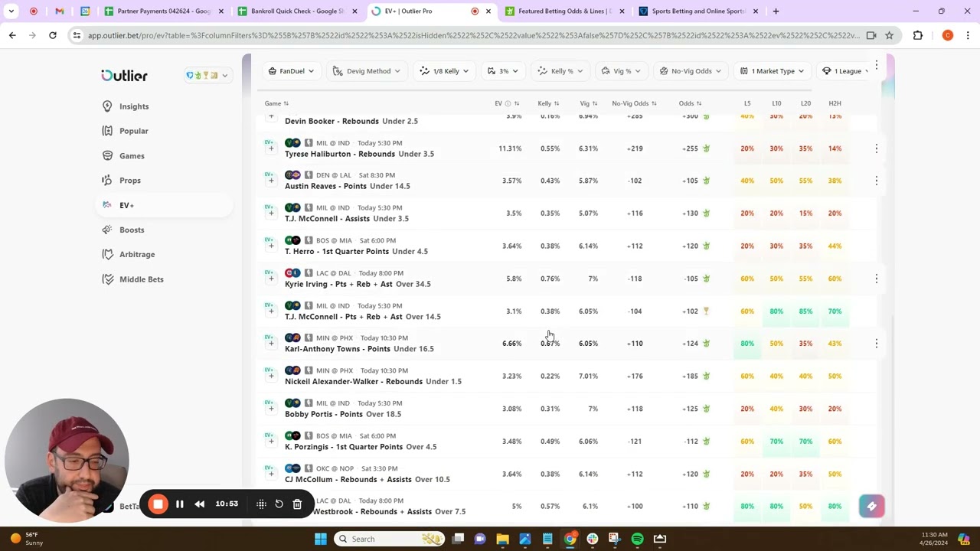Viewport: 980px width, 551px height.
Task: Sort table by Kelly column
Action: point(548,103)
